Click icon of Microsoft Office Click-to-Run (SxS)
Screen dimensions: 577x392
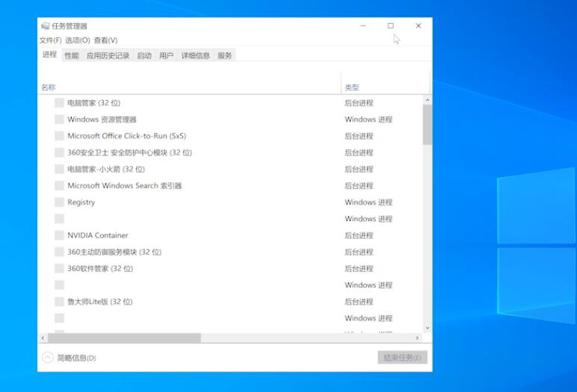coord(59,136)
